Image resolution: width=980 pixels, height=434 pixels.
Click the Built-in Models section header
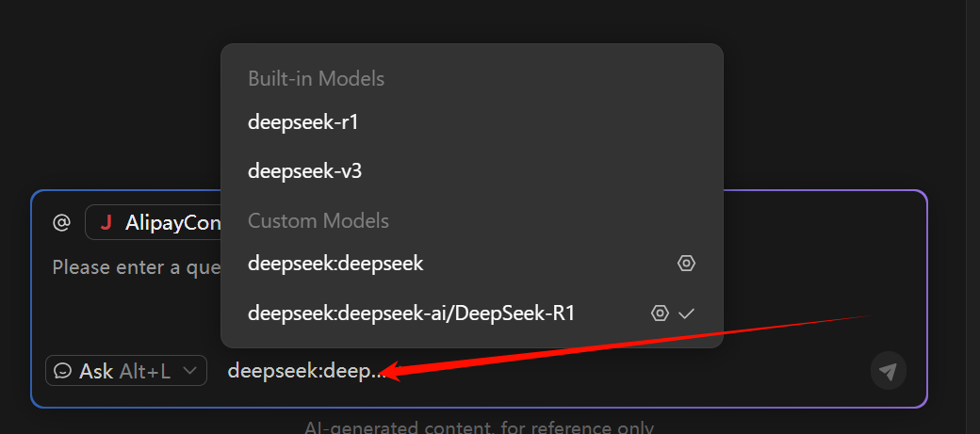(316, 78)
